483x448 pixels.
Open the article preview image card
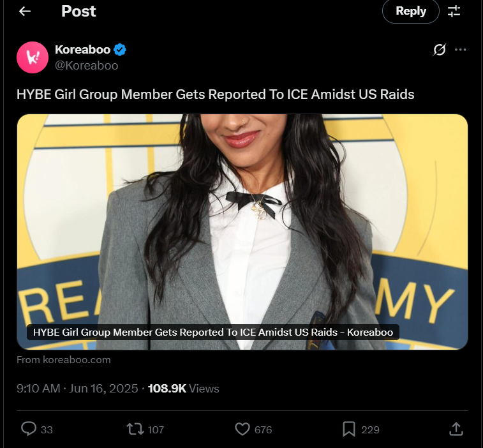[x=242, y=232]
